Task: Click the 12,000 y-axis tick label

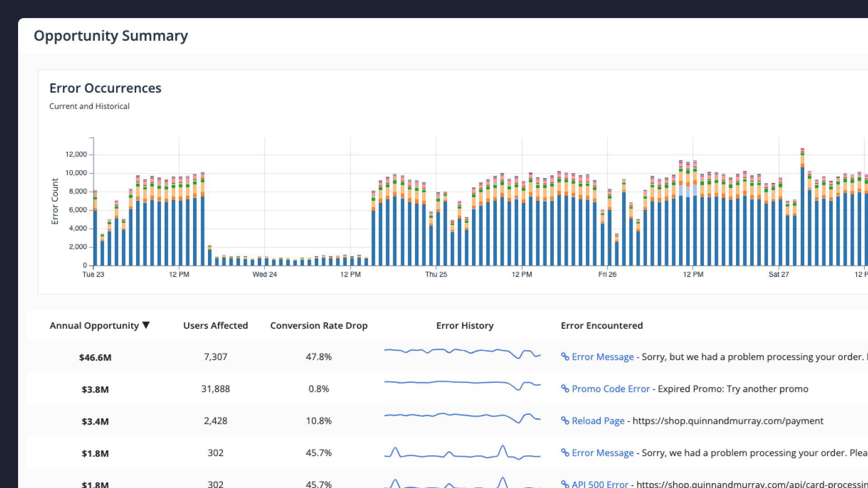Action: click(76, 155)
